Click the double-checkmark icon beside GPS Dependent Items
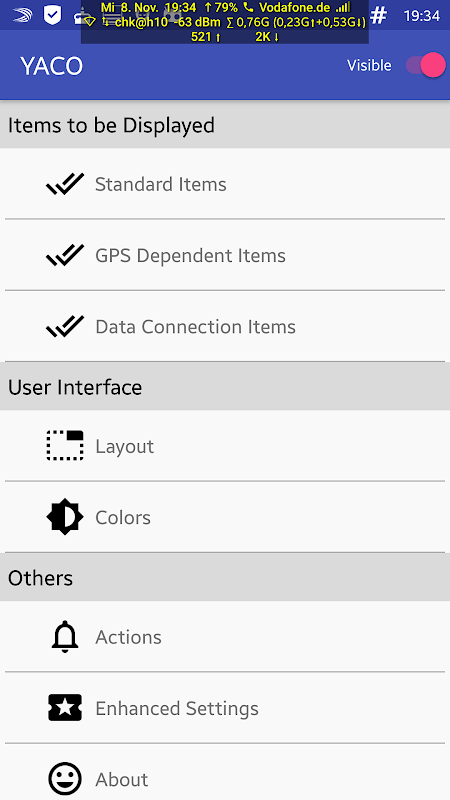450x800 pixels. tap(65, 256)
